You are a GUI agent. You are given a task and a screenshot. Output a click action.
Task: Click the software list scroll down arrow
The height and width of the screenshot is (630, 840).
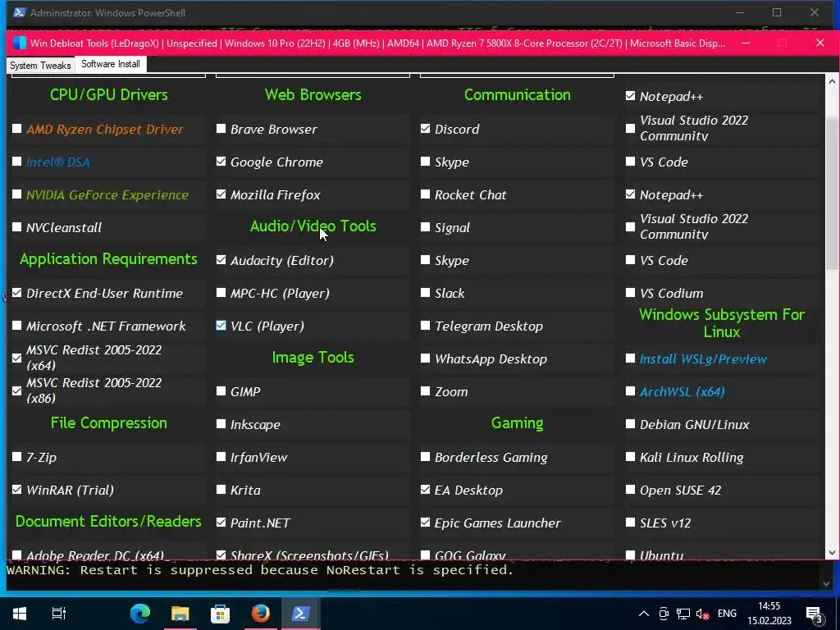coord(832,552)
